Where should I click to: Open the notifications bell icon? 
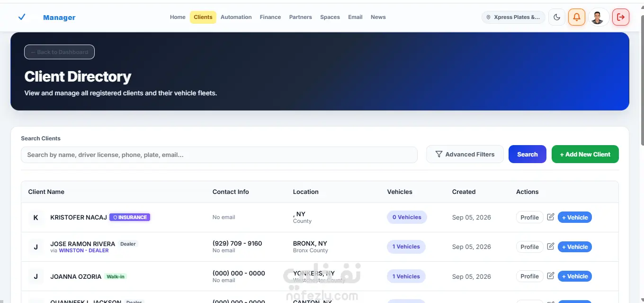pyautogui.click(x=577, y=17)
